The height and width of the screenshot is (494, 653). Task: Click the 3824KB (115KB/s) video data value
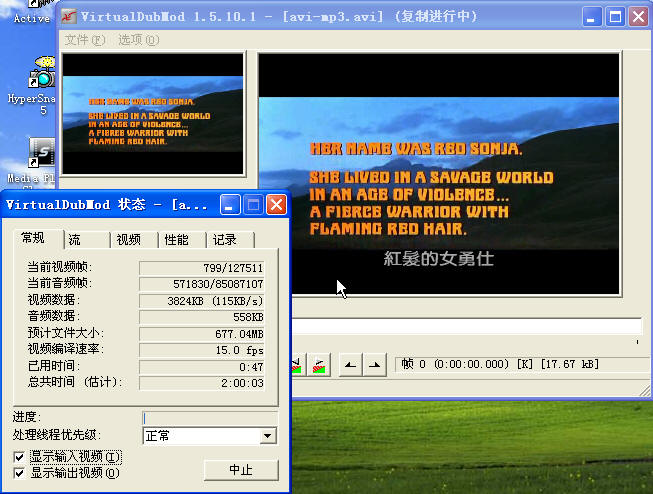click(202, 301)
